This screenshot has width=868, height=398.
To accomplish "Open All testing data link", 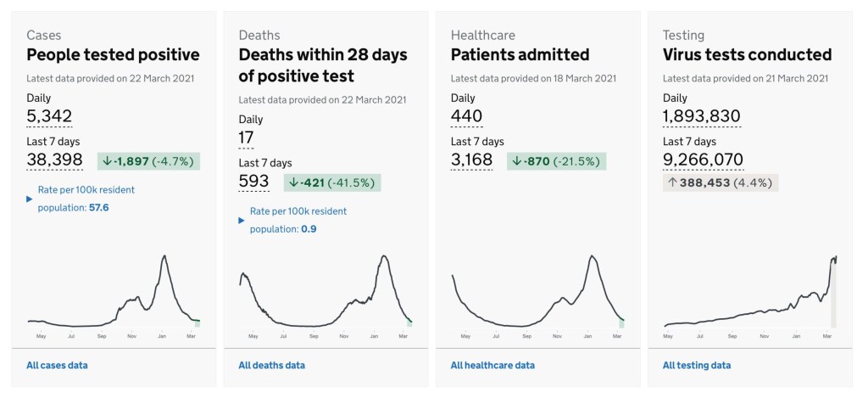I will coord(696,366).
